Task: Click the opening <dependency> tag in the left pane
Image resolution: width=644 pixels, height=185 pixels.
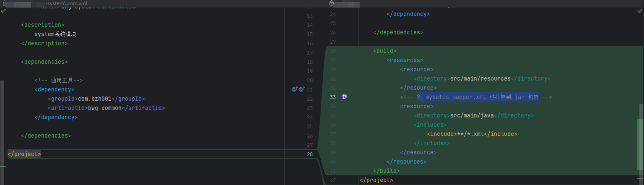Action: tap(55, 90)
